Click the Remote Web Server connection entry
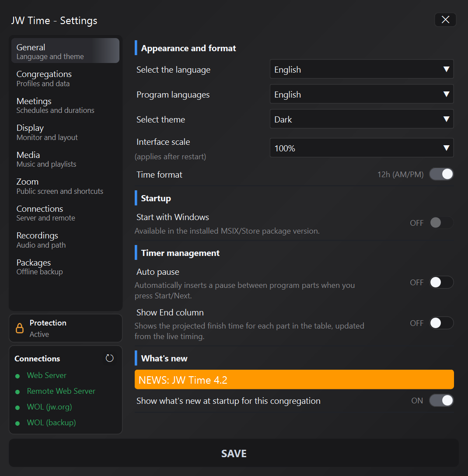This screenshot has width=468, height=476. tap(61, 391)
